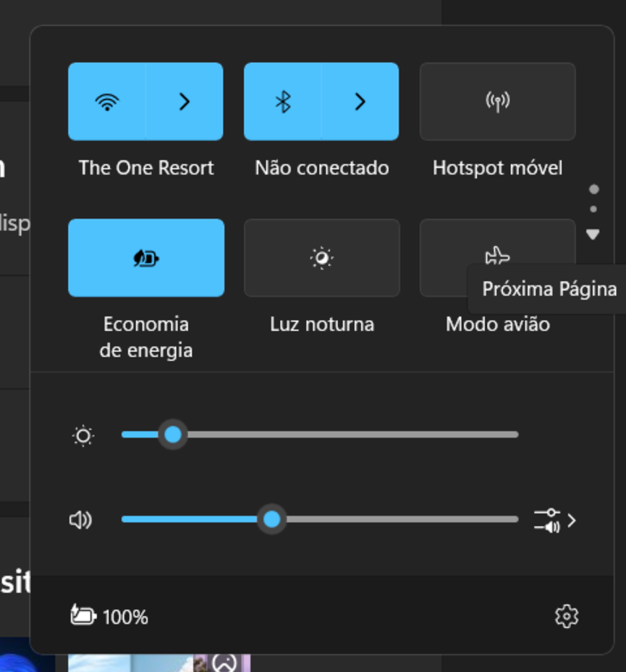Viewport: 626px width, 672px height.
Task: Enable Bluetooth from Não conectado tile
Action: point(282,101)
